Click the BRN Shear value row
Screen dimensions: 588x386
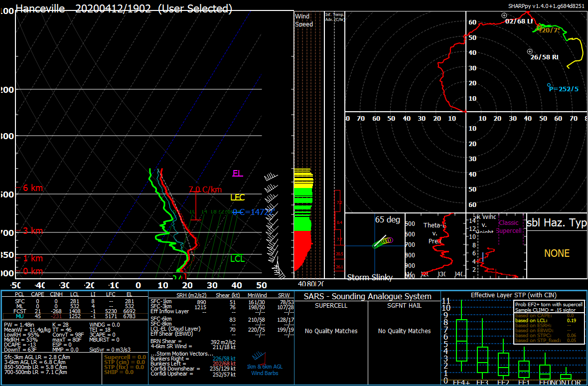[x=193, y=341]
